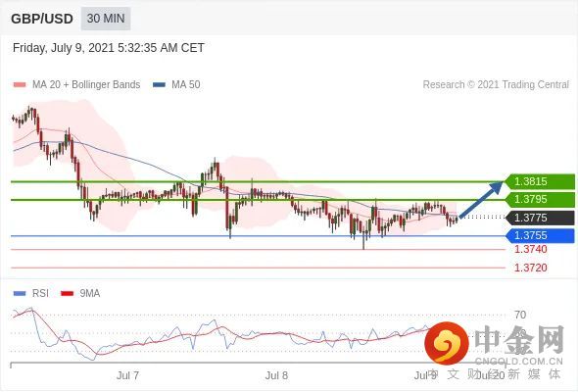This screenshot has width=578, height=392.
Task: Click the dark blue MA 50 legend swatch
Action: (x=159, y=85)
